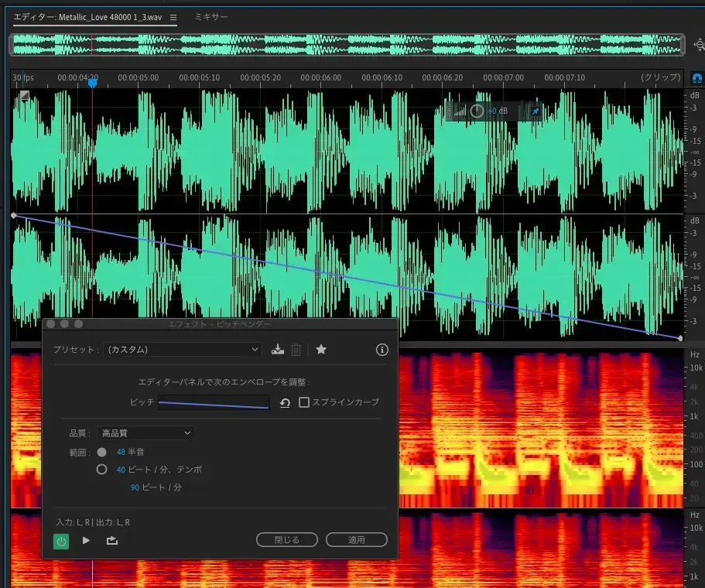Click the fade-in handle on the waveform
Viewport: 705px width, 588px height.
[x=24, y=95]
